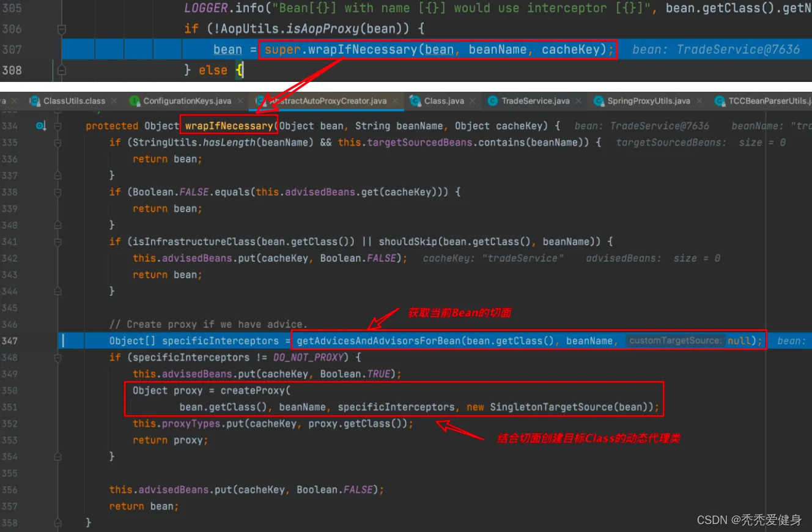Click the fold end marker at line 358
The height and width of the screenshot is (532, 812).
pyautogui.click(x=58, y=522)
